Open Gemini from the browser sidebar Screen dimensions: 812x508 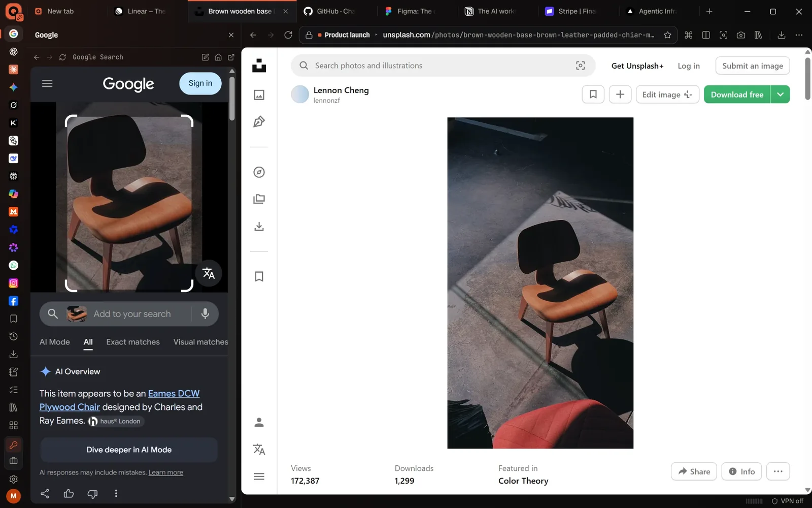point(14,87)
